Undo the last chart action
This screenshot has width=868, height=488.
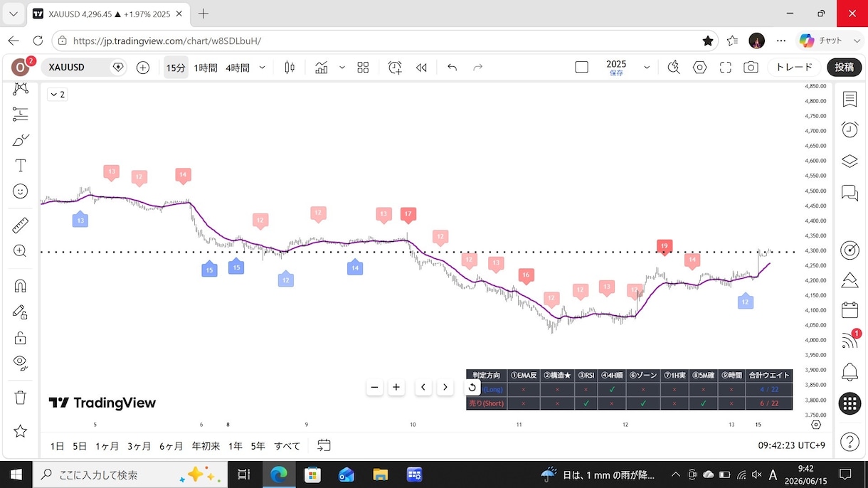point(452,68)
